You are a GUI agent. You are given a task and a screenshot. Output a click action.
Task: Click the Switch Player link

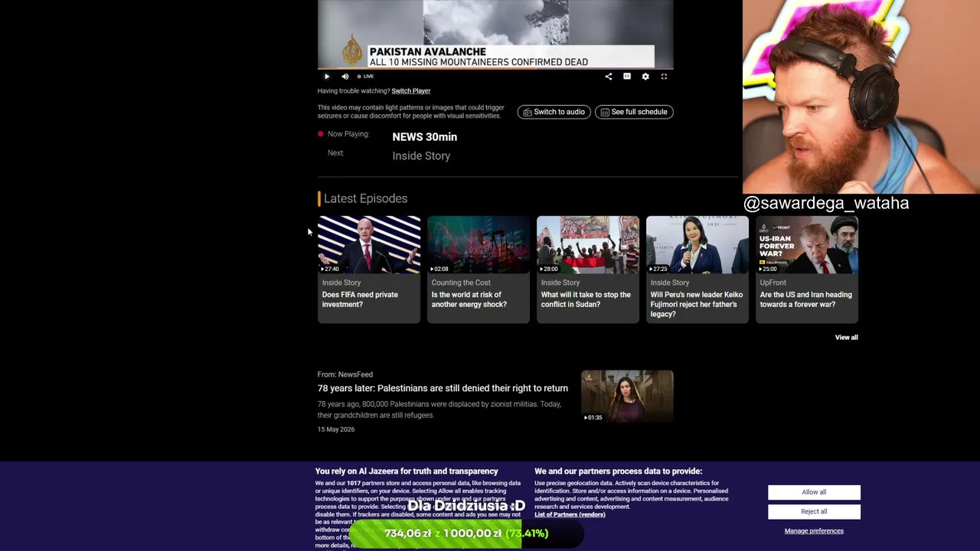click(411, 91)
